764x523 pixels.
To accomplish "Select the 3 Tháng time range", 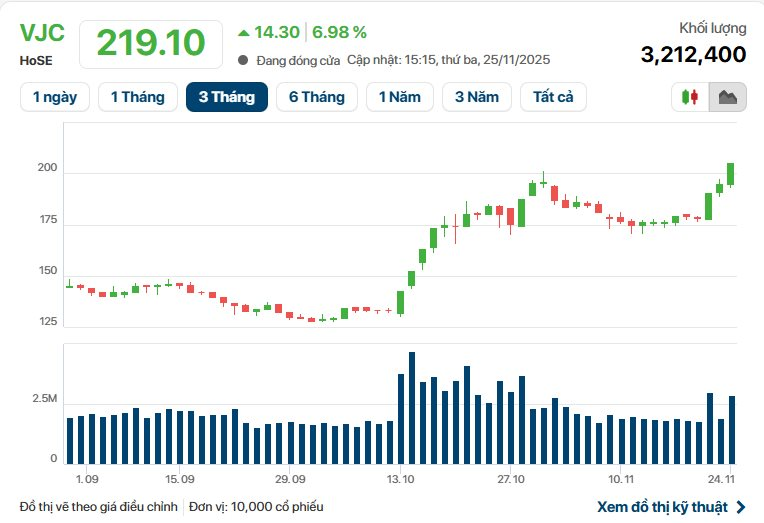I will coord(226,97).
